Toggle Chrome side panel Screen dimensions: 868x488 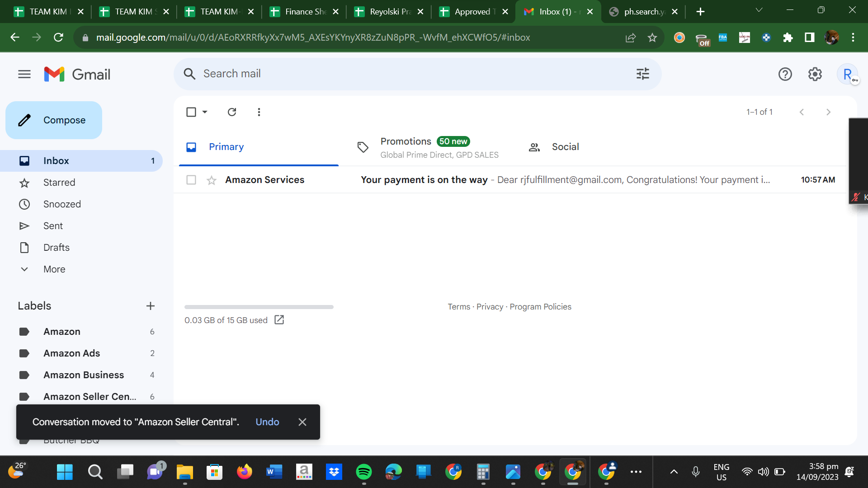810,38
